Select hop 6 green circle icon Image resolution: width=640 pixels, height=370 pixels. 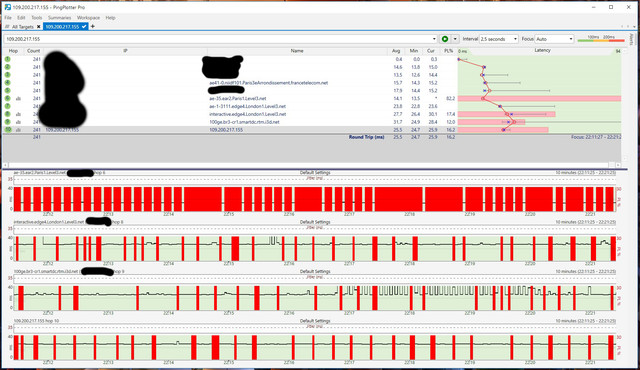point(7,98)
